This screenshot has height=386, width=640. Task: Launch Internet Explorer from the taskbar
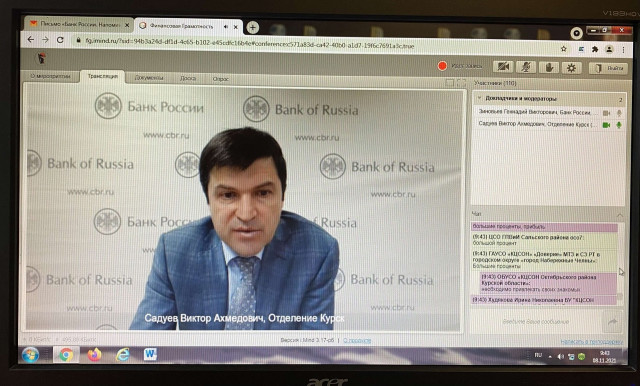coord(122,355)
